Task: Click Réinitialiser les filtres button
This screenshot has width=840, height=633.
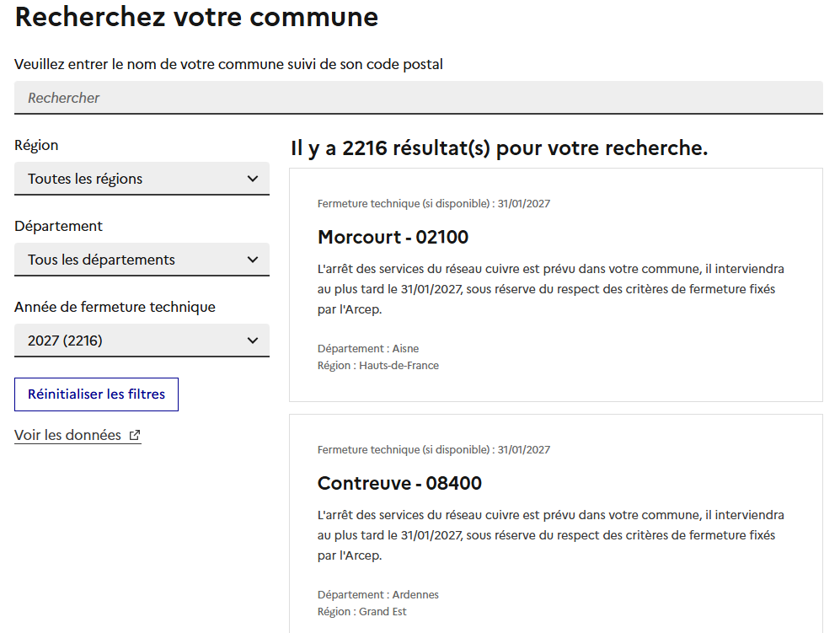Action: 96,394
